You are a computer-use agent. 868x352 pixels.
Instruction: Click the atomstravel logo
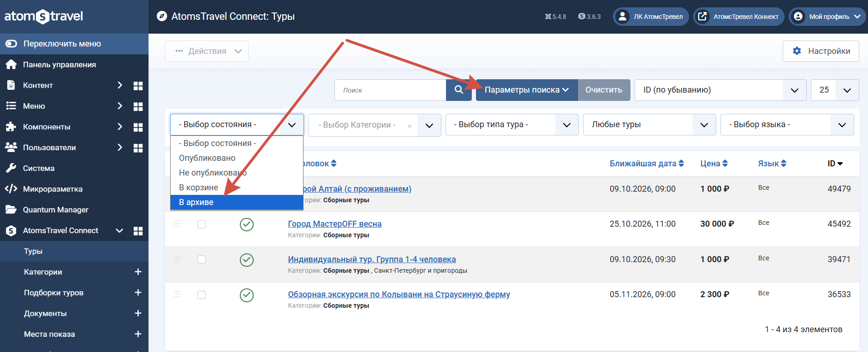[44, 17]
